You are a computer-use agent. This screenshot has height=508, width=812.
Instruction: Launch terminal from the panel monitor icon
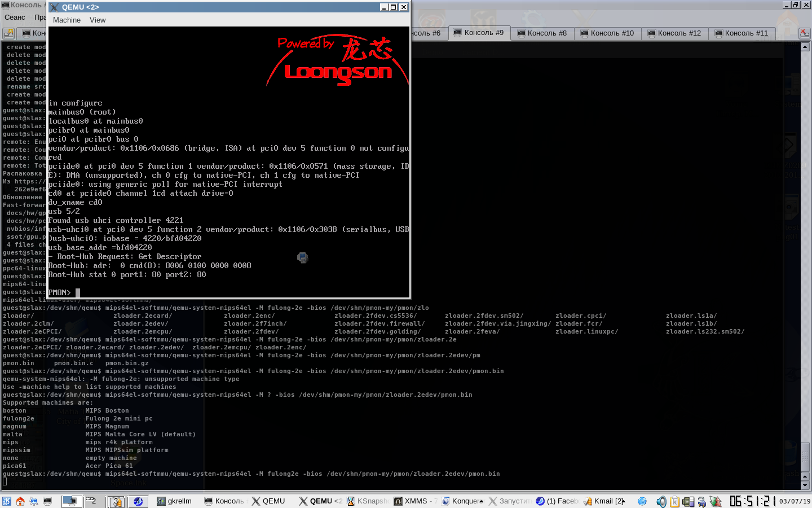(x=47, y=501)
